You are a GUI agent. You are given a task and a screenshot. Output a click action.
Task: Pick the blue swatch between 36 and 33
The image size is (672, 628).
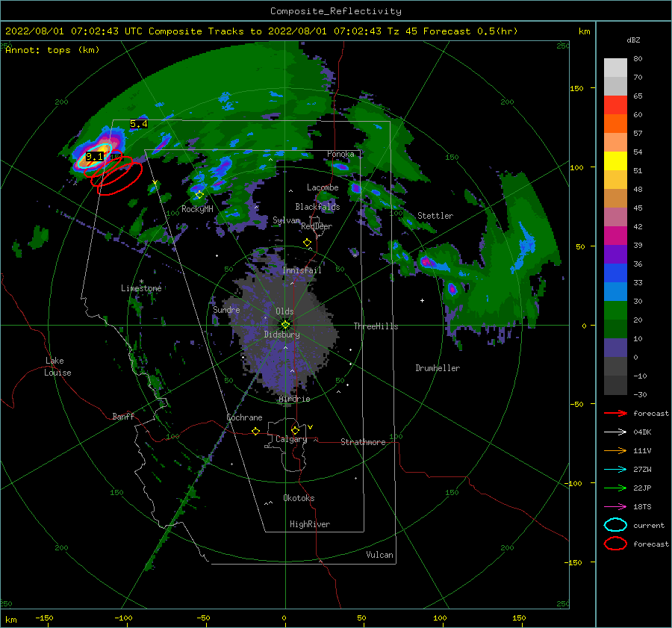615,273
